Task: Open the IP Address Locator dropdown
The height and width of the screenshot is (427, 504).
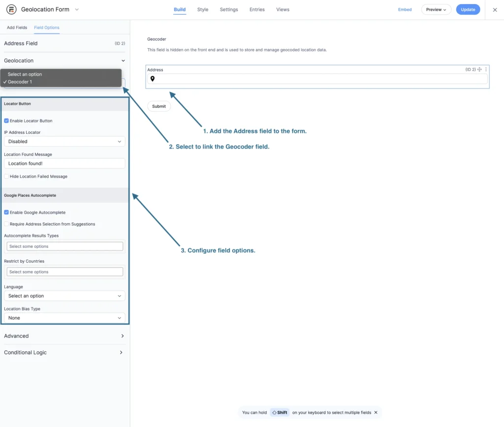Action: (x=64, y=142)
